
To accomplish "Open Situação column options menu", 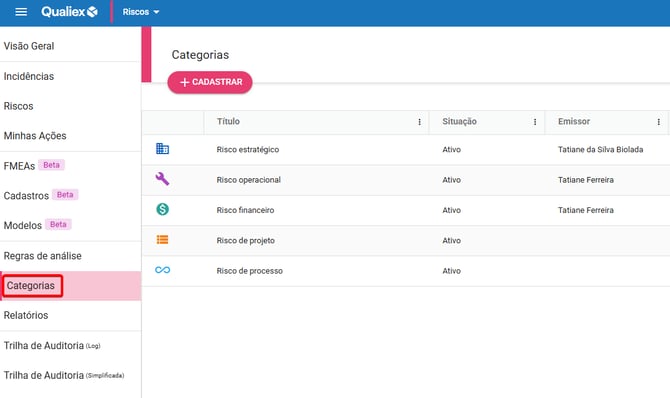I will pyautogui.click(x=535, y=122).
